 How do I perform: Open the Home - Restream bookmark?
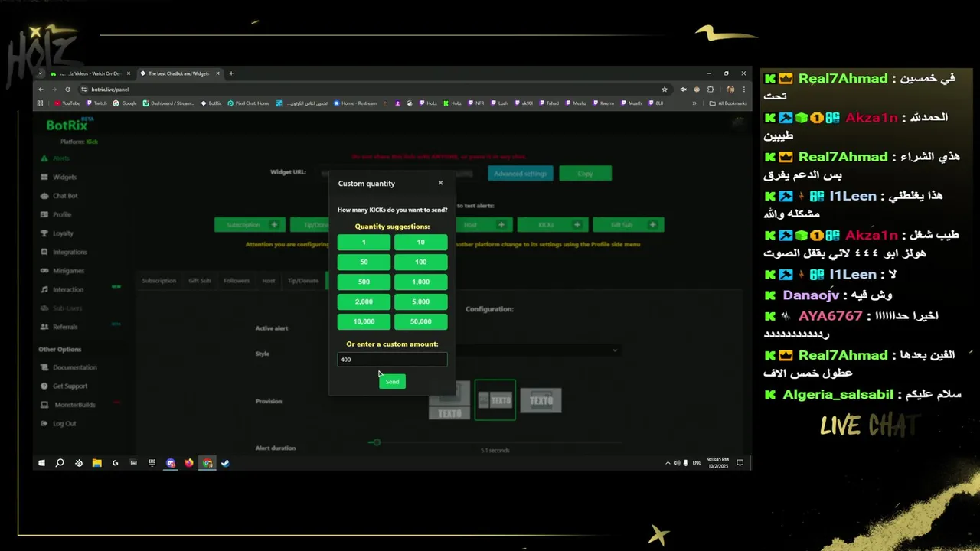pyautogui.click(x=355, y=103)
